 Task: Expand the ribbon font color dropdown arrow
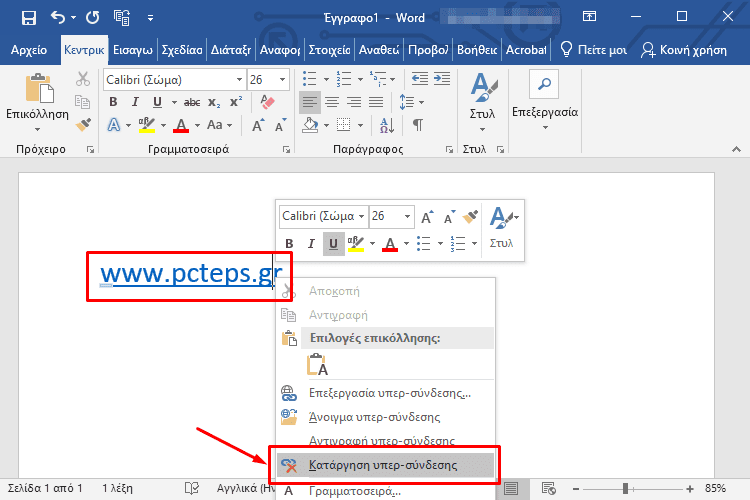(x=197, y=125)
